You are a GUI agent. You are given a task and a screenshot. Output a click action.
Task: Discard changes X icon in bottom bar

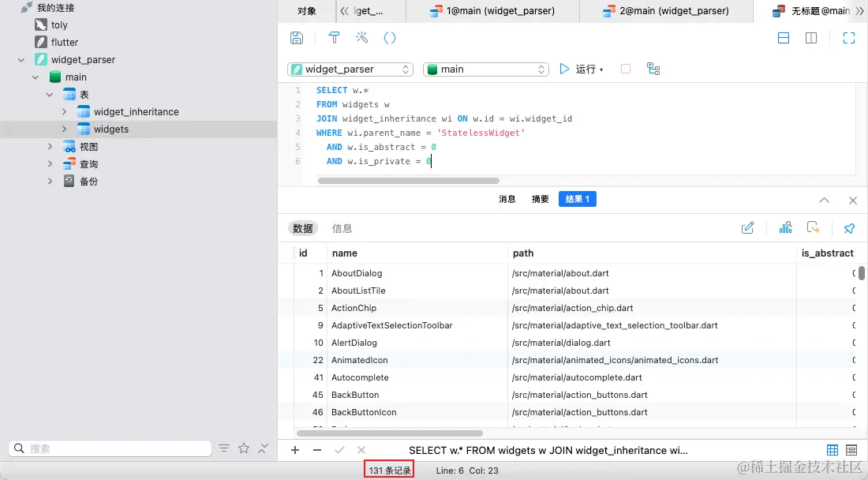[361, 450]
